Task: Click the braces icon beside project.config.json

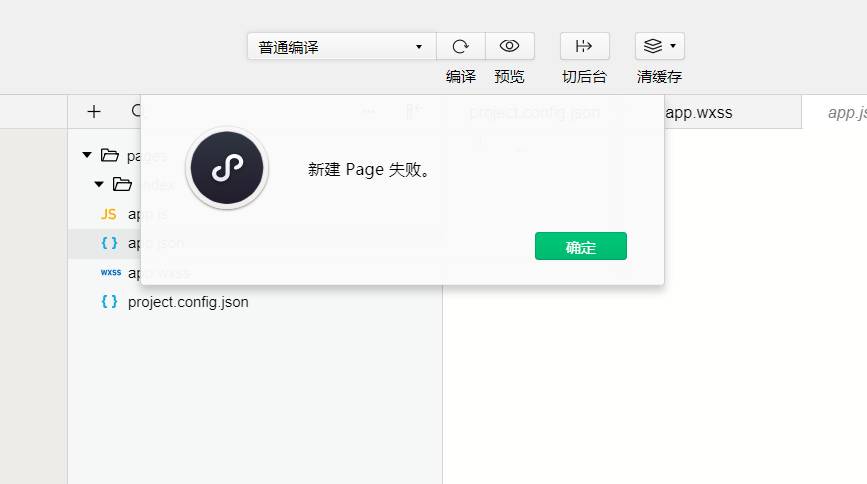Action: pos(109,301)
